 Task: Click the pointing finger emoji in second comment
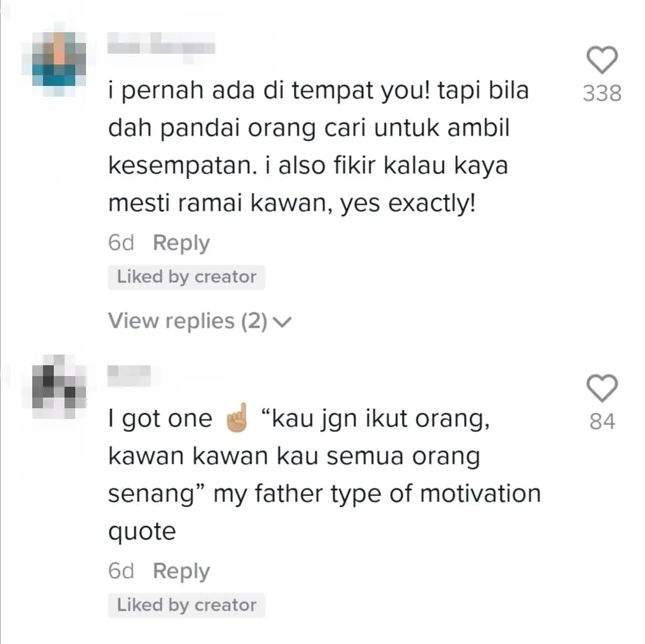[x=237, y=418]
